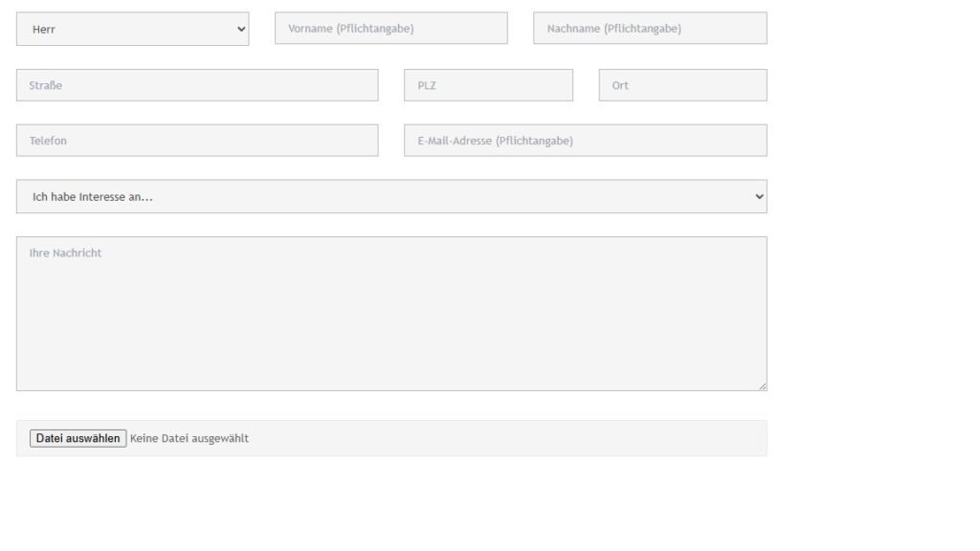The image size is (980, 551).
Task: Select the E-Mail-Adresse (Pflichtangabe) field
Action: [x=586, y=141]
